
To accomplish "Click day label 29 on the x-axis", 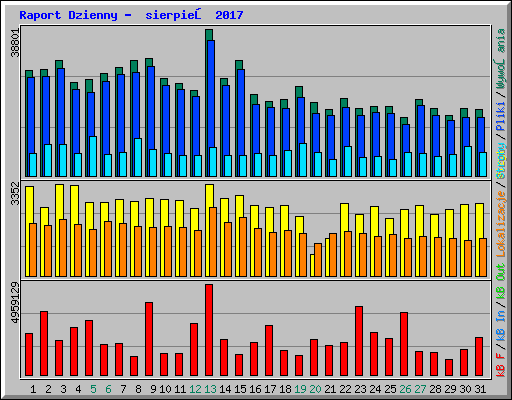I will [450, 389].
